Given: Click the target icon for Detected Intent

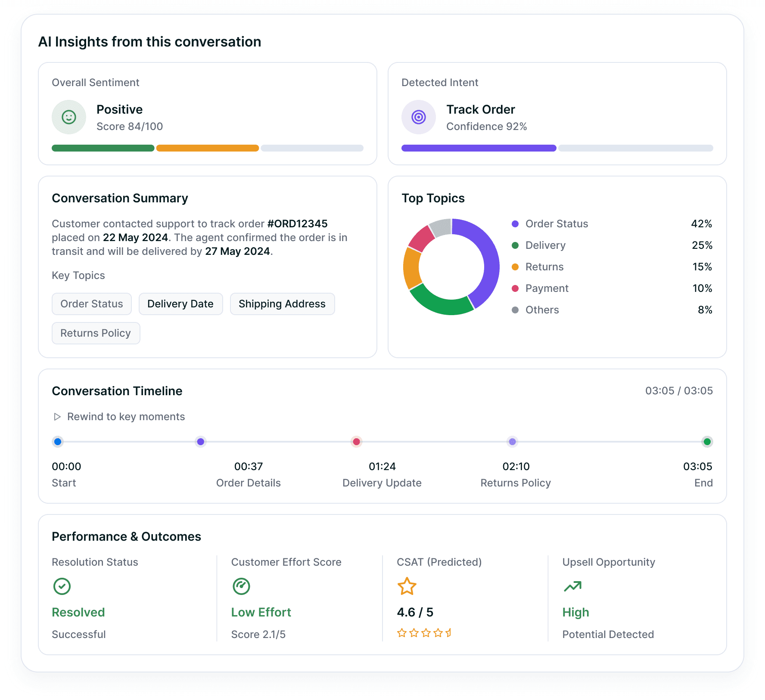Looking at the screenshot, I should 419,117.
